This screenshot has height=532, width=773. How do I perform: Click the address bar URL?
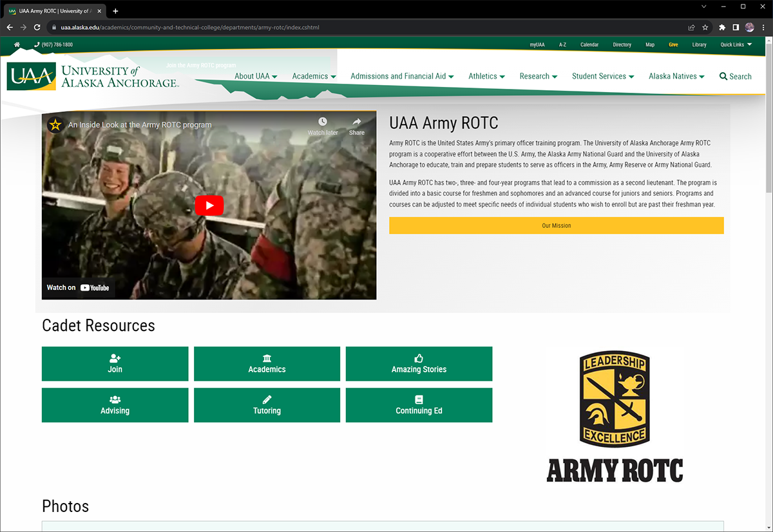190,28
